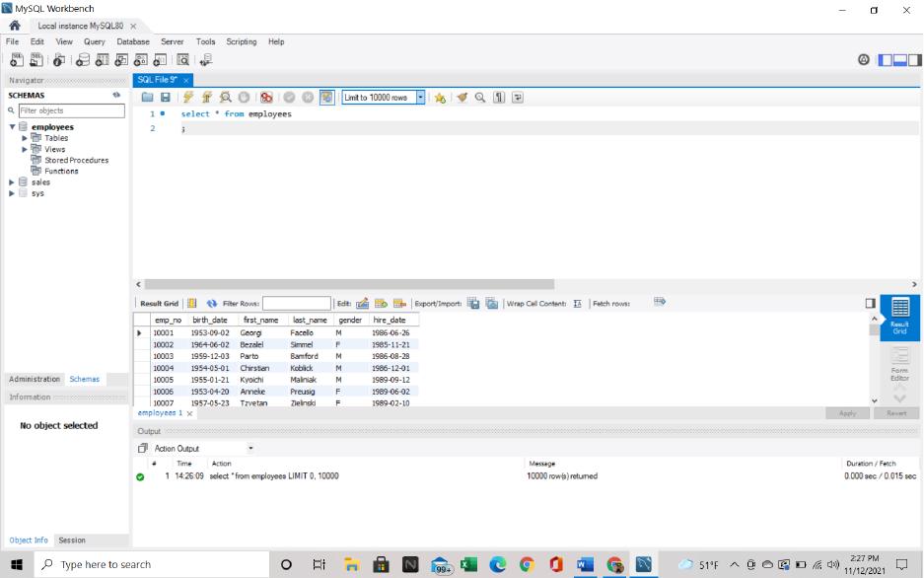924x578 pixels.
Task: Execute statement under cursor icon
Action: pos(207,98)
